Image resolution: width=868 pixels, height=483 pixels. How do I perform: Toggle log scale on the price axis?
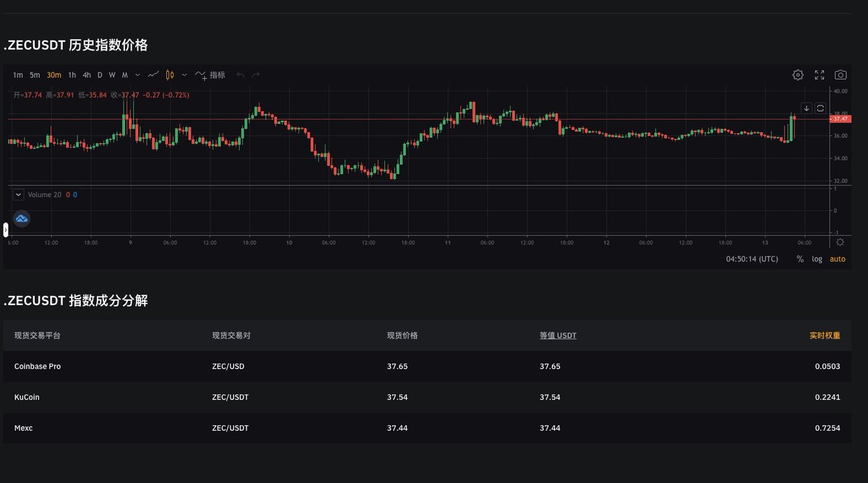pyautogui.click(x=817, y=258)
